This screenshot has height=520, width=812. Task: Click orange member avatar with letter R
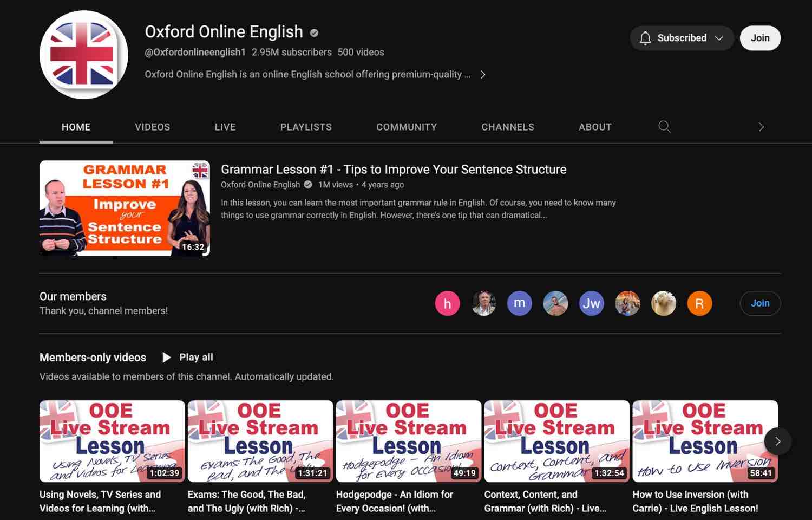click(699, 303)
